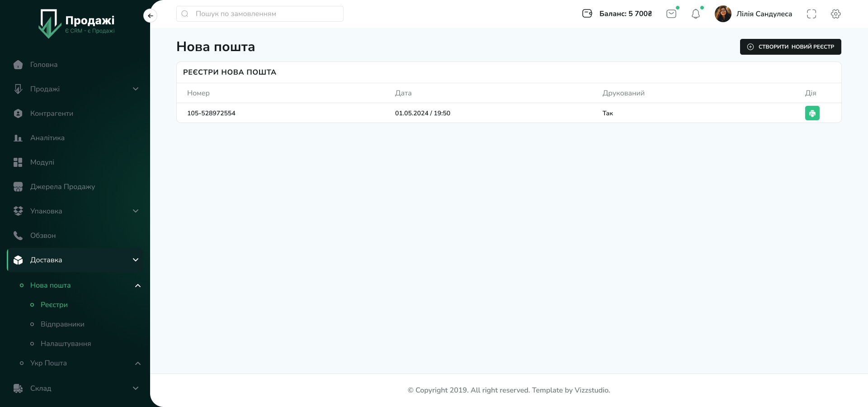
Task: Open the wallet balance icon
Action: pos(587,14)
